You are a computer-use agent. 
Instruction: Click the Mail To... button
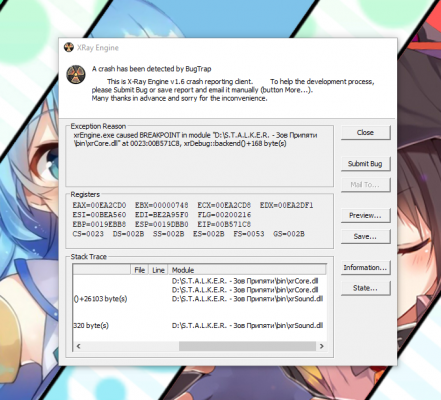pos(365,185)
